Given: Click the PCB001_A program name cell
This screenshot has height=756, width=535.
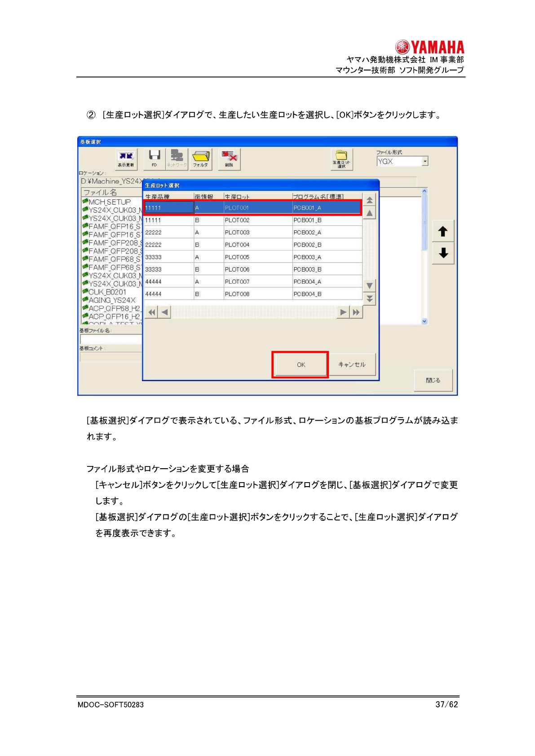Looking at the screenshot, I should click(x=327, y=208).
